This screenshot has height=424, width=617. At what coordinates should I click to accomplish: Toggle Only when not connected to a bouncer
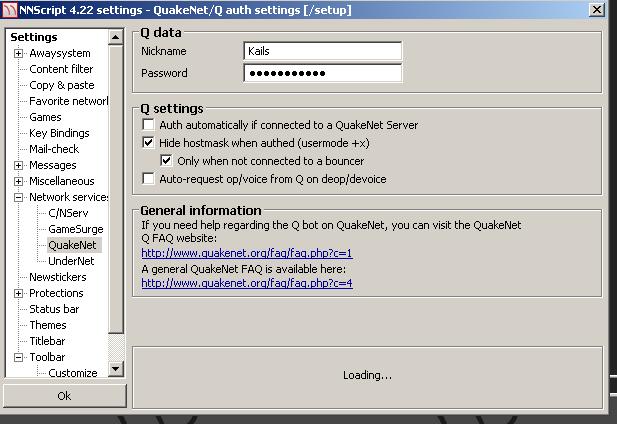point(166,160)
